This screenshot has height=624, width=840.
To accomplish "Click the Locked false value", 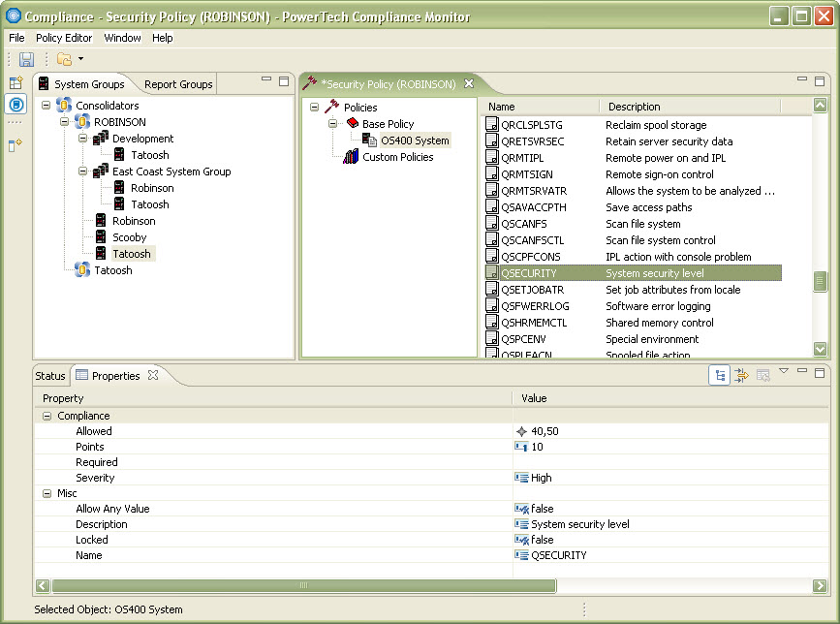I will click(x=543, y=540).
